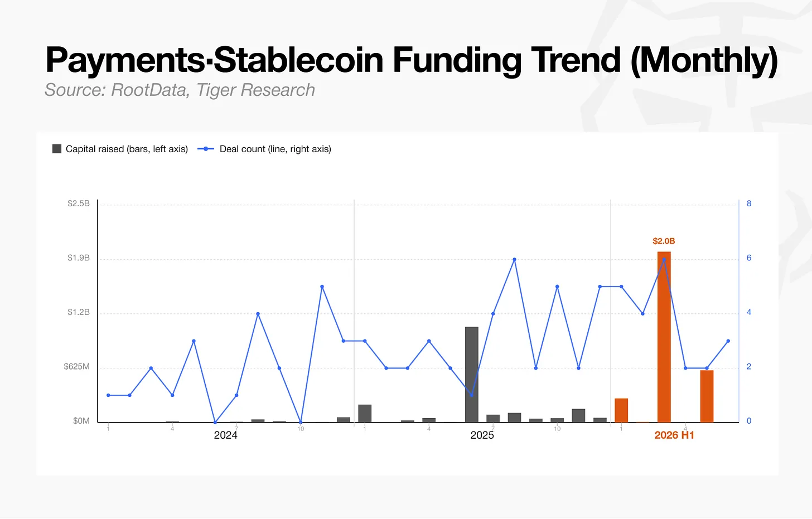Click the $2.0B data label
The height and width of the screenshot is (519, 812).
point(664,241)
